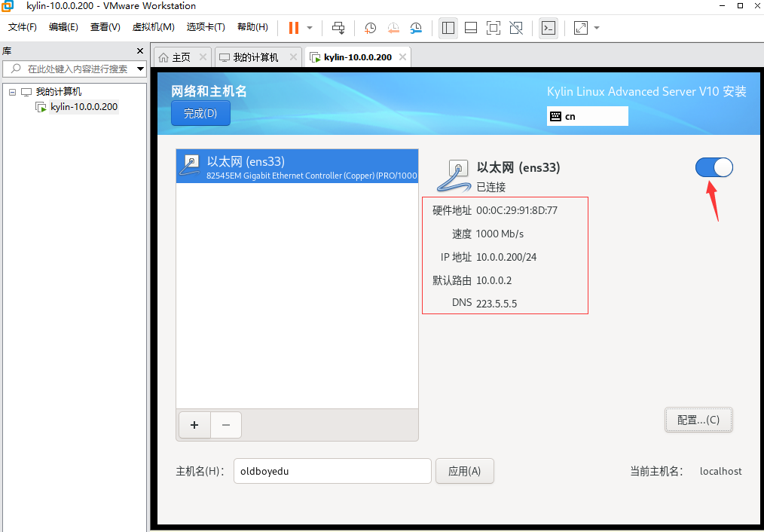This screenshot has height=532, width=764.
Task: Close the kylin-10.0.0.200 tab
Action: (x=402, y=57)
